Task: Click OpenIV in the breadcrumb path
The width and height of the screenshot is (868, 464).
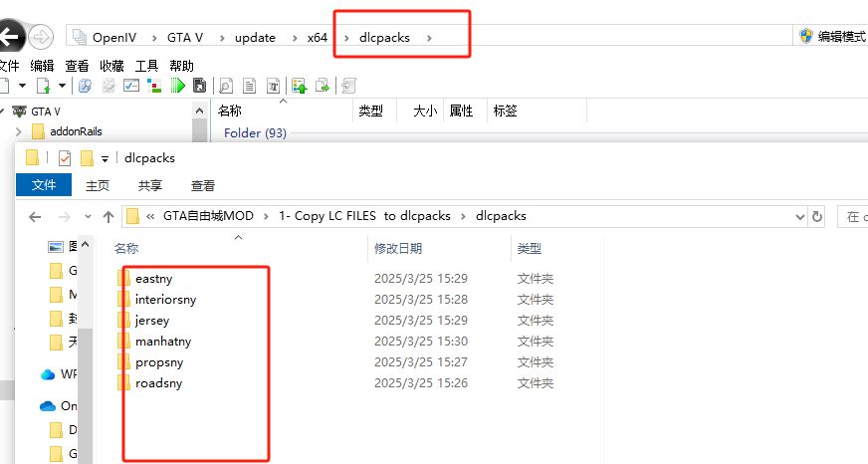Action: (114, 38)
